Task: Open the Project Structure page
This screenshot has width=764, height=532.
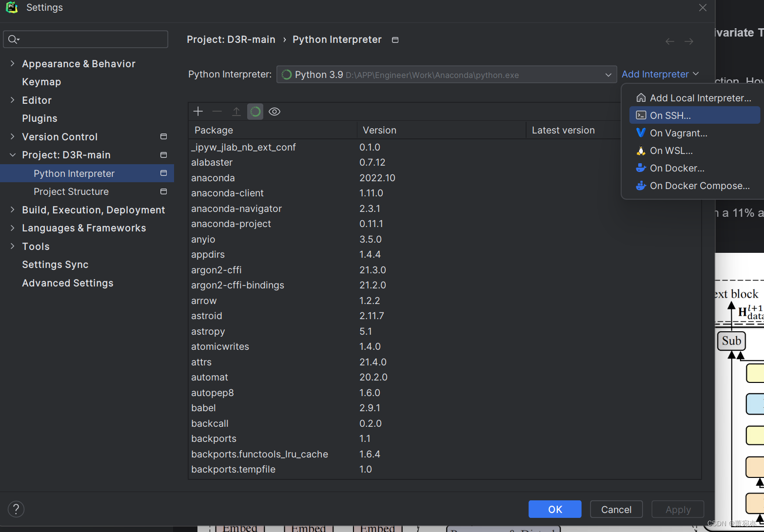Action: point(71,191)
